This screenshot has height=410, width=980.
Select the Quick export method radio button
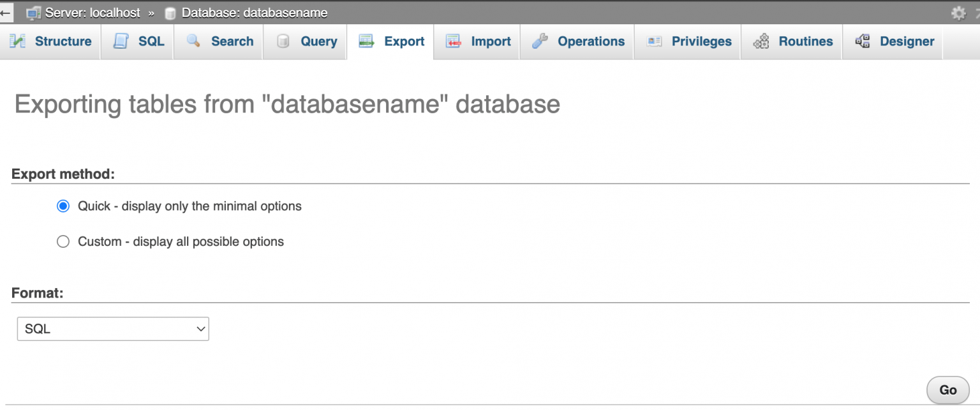click(63, 206)
